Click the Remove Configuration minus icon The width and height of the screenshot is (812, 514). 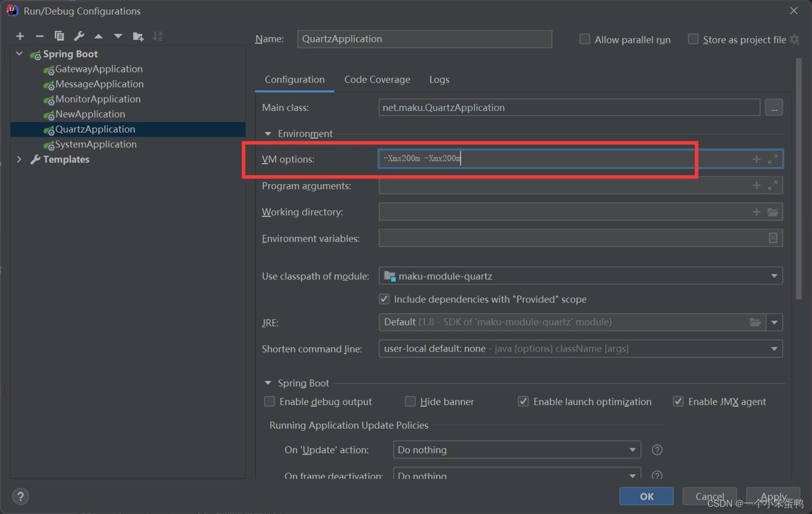39,37
